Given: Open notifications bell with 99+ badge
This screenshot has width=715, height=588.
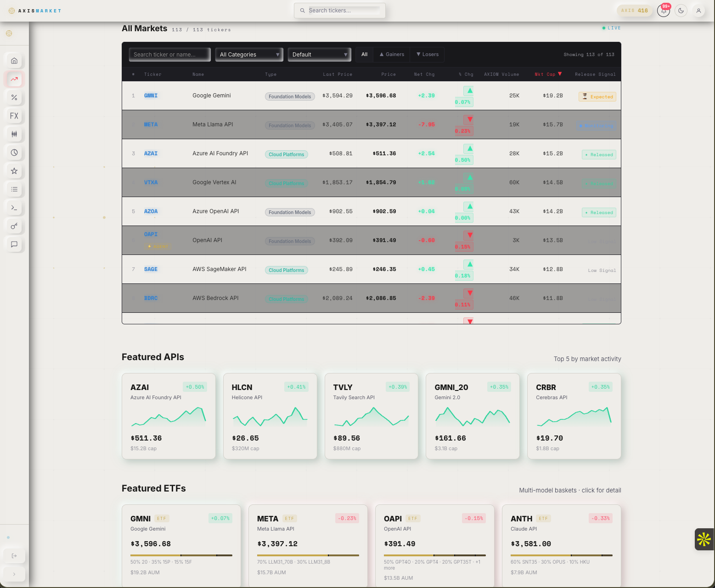Looking at the screenshot, I should point(664,11).
